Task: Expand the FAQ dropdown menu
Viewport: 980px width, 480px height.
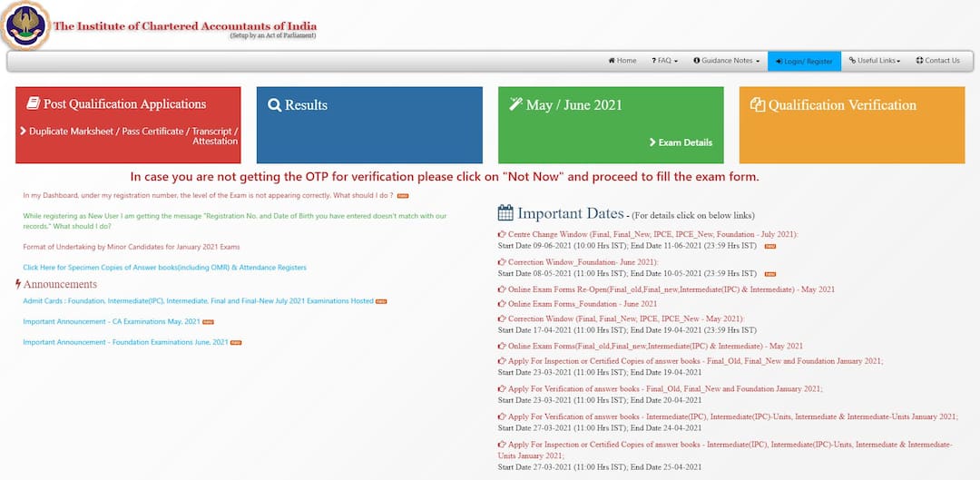Action: [x=664, y=61]
